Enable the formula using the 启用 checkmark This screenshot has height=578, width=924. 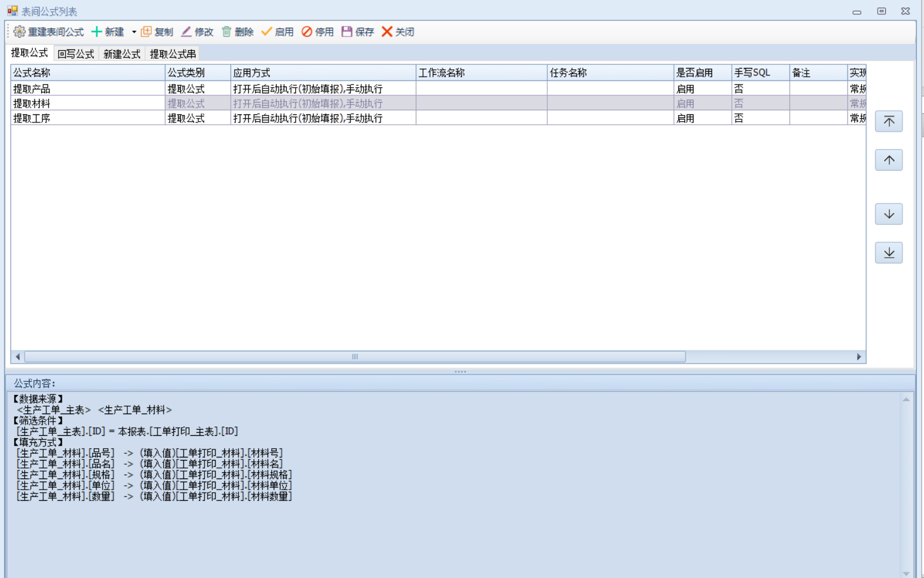click(x=267, y=32)
